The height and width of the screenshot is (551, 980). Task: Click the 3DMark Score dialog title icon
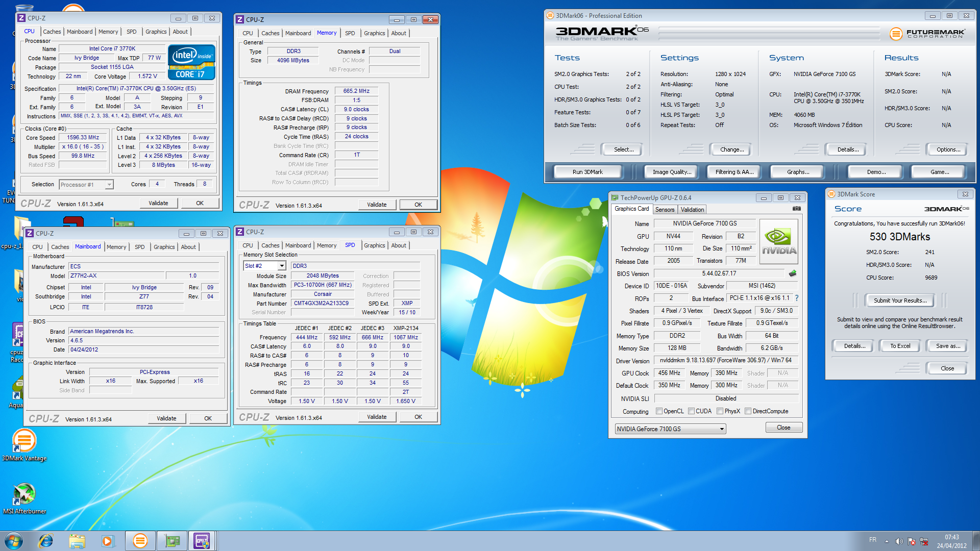(831, 194)
